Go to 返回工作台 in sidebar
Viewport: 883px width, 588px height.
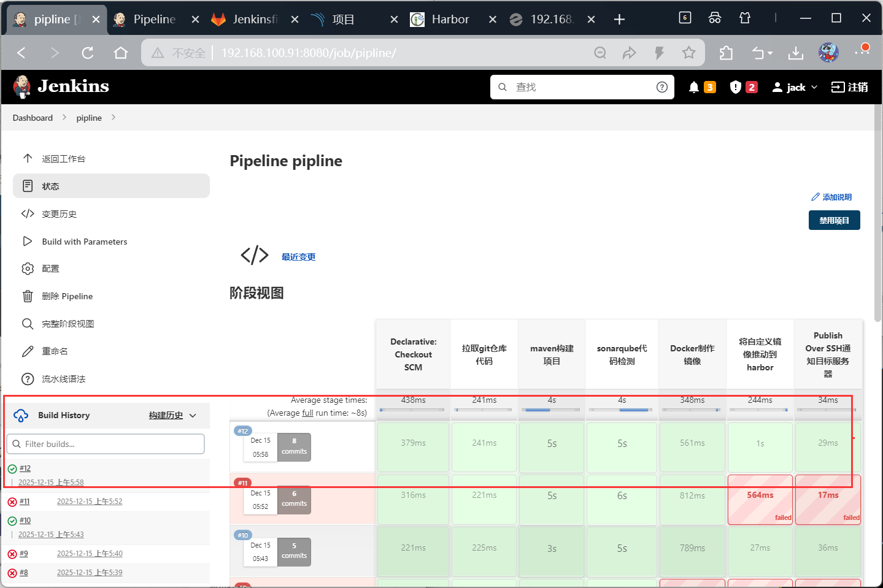(111, 159)
